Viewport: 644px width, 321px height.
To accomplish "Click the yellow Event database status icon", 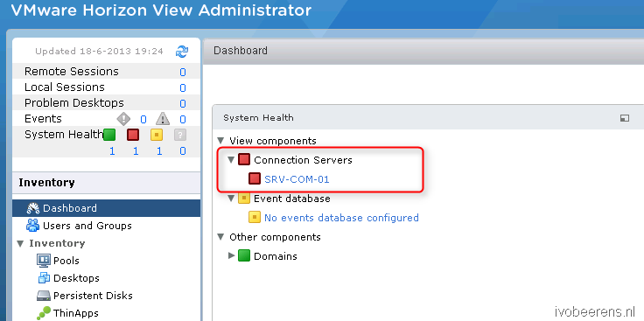I will [244, 199].
